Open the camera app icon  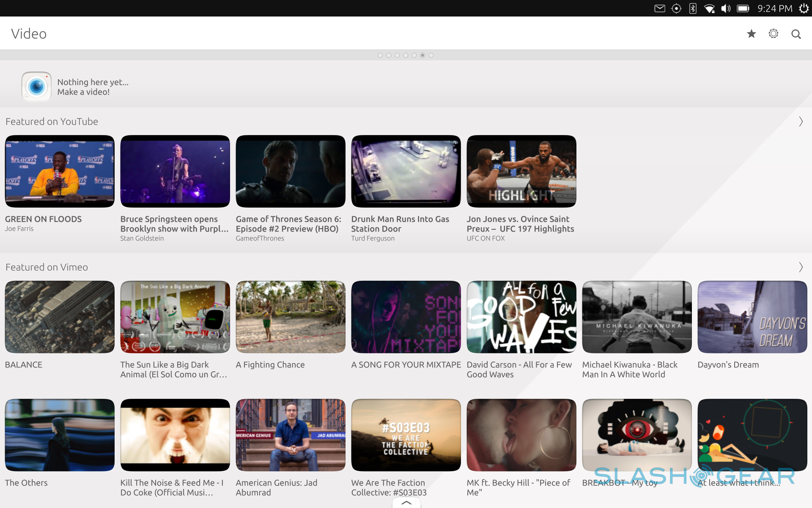pos(36,87)
